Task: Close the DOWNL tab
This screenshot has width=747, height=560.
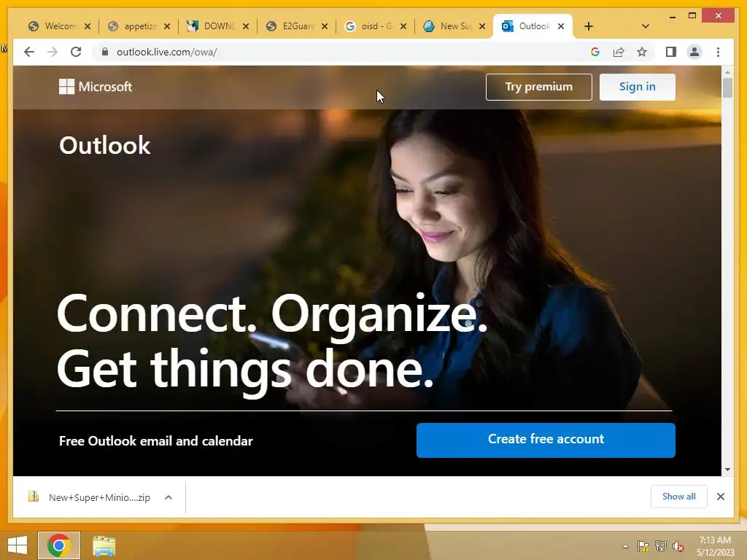Action: [x=246, y=26]
